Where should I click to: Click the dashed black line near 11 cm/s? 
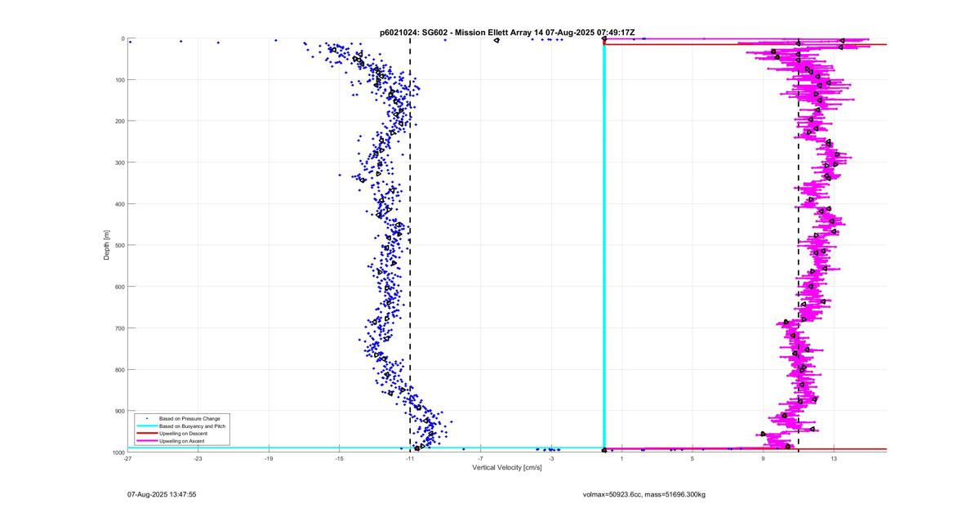point(798,245)
